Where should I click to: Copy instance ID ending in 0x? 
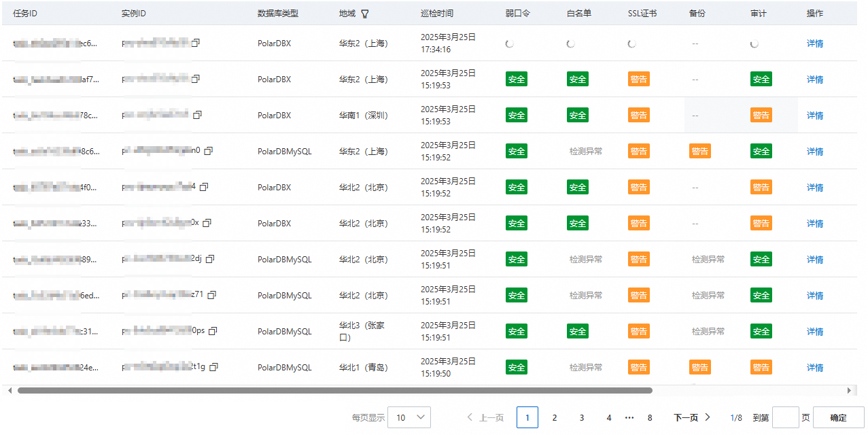tap(207, 223)
